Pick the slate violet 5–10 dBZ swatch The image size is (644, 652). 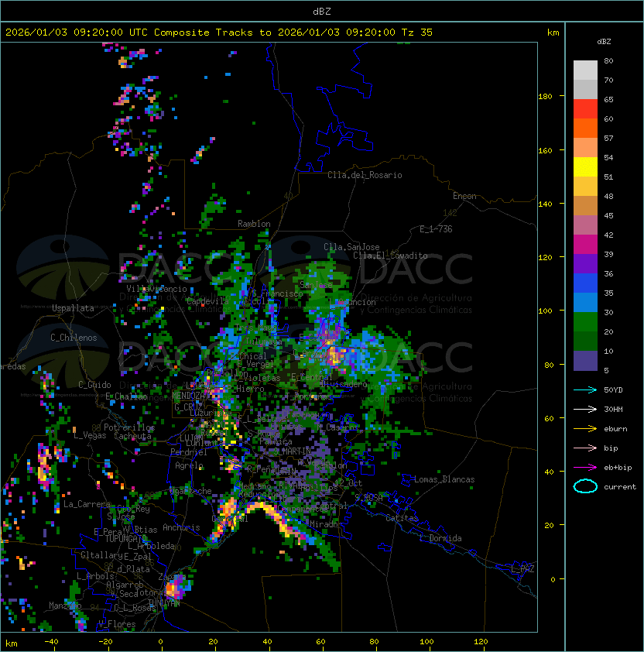(585, 361)
